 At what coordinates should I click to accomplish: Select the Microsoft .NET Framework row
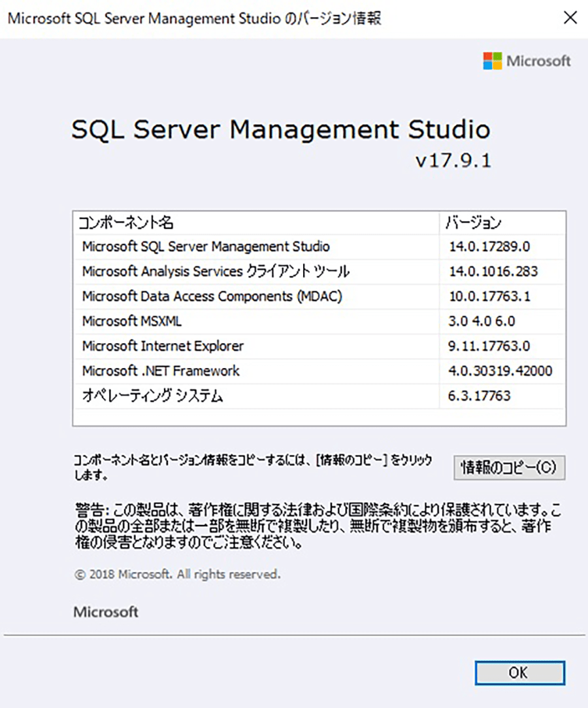pos(319,371)
